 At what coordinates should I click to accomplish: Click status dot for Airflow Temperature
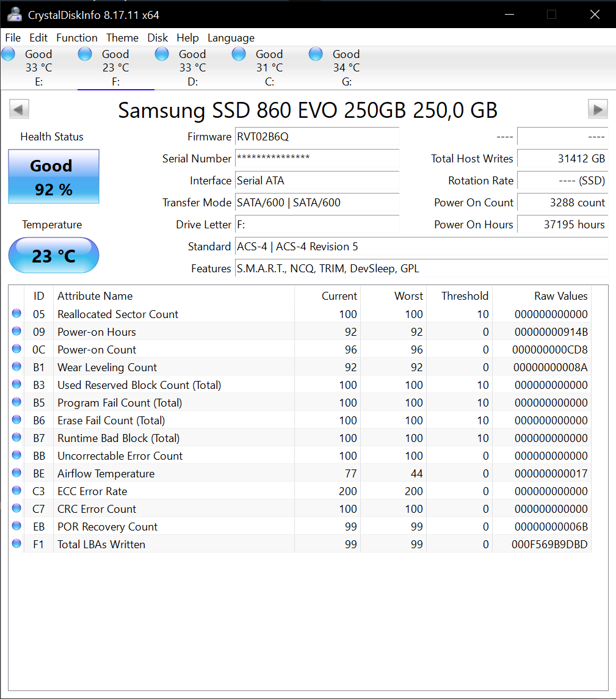tap(16, 473)
